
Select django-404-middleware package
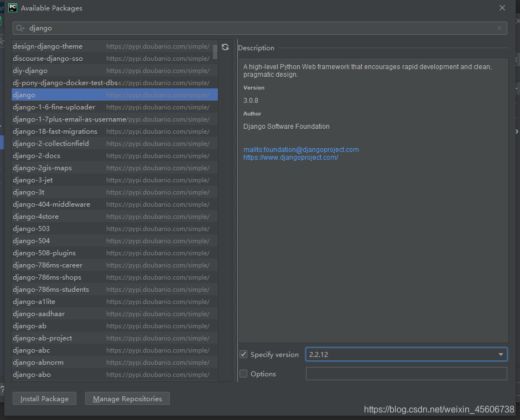pyautogui.click(x=115, y=204)
